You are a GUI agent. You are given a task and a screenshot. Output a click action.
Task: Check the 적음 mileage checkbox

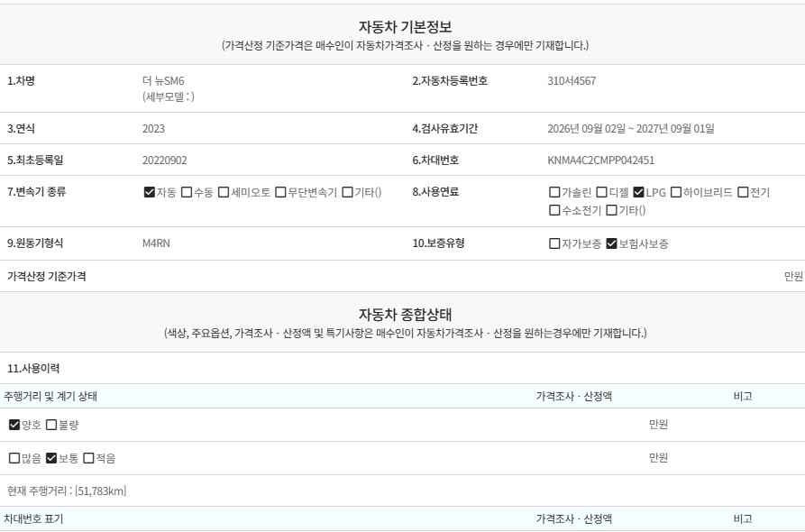click(89, 458)
